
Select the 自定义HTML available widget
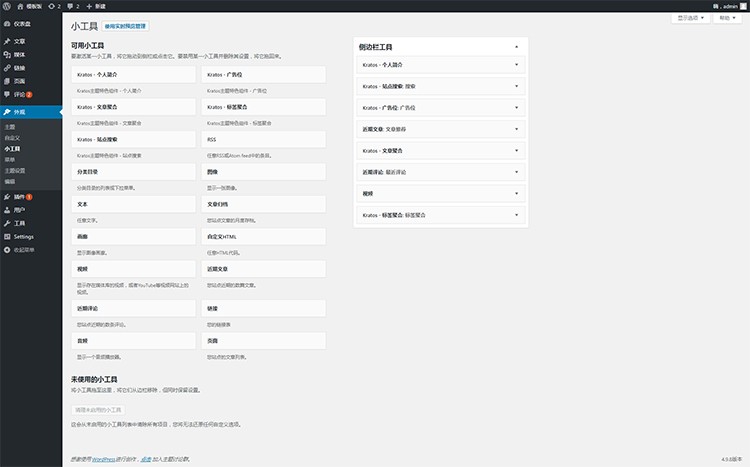coord(264,237)
